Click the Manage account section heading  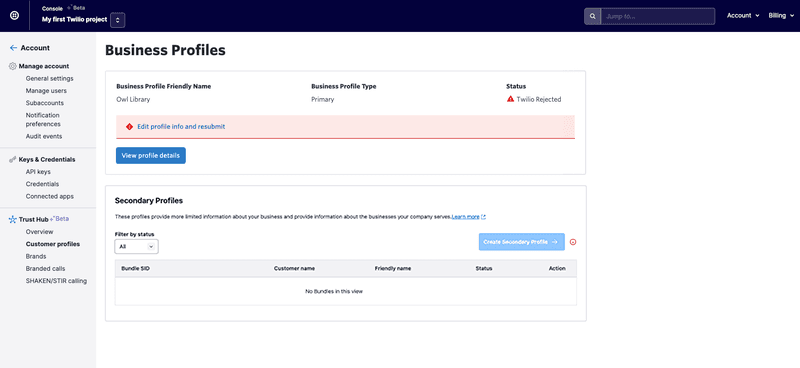point(44,66)
